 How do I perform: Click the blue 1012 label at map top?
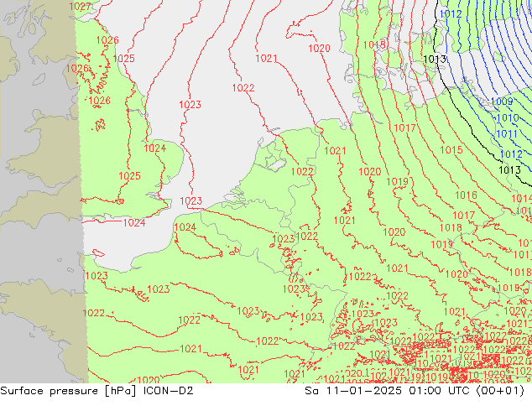[451, 14]
